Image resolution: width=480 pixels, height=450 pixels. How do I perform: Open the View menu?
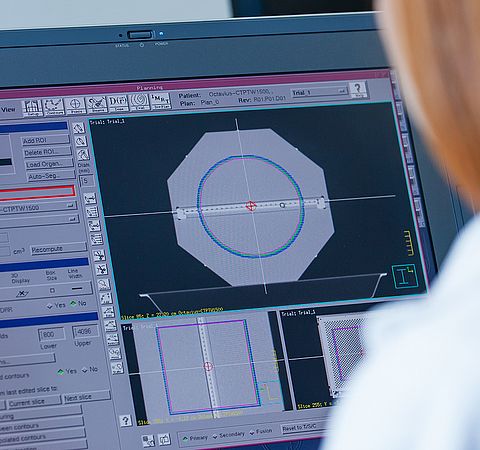tap(8, 110)
